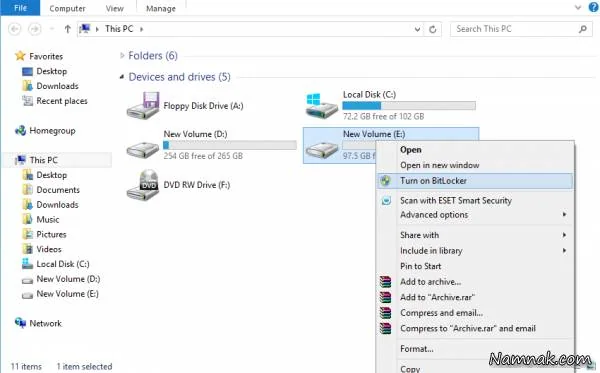This screenshot has width=600, height=373.
Task: Click the Local Disk (C:) capacity bar
Action: coord(409,106)
